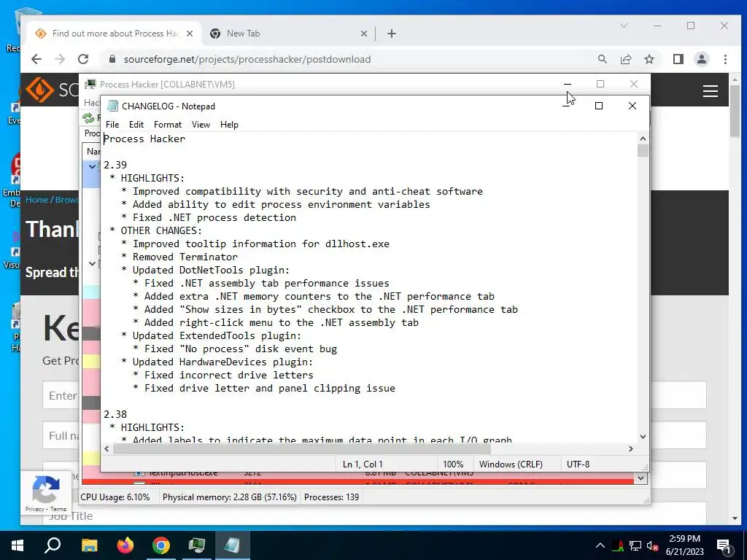Launch Firefox from the taskbar
Image resolution: width=747 pixels, height=560 pixels.
pos(125,545)
